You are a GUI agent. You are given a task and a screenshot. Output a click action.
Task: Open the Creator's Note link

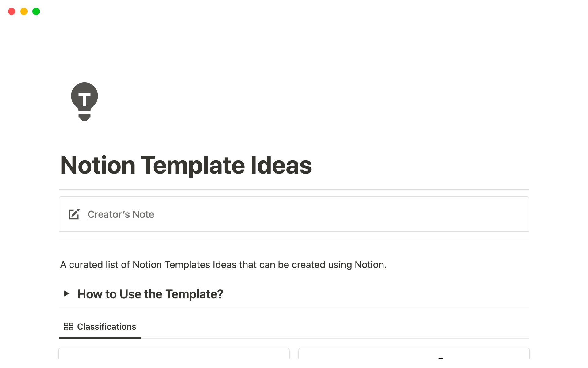coord(121,214)
